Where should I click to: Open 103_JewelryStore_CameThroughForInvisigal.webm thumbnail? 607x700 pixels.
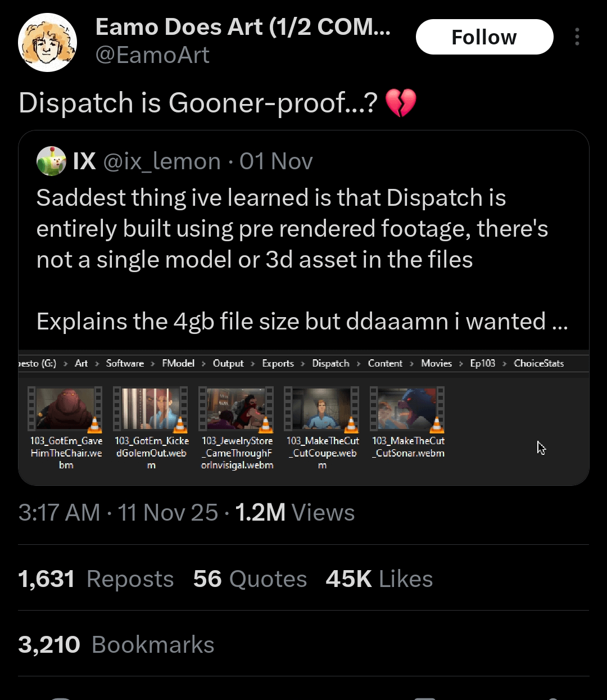coord(237,409)
